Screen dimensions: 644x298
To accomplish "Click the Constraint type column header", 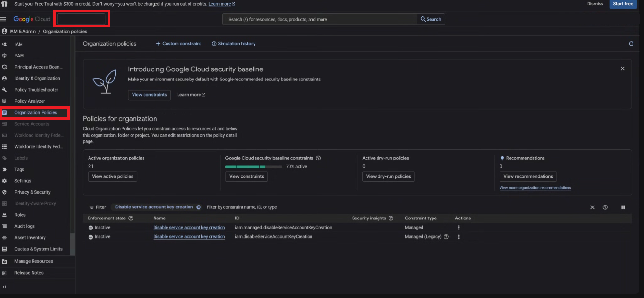I will [x=421, y=218].
